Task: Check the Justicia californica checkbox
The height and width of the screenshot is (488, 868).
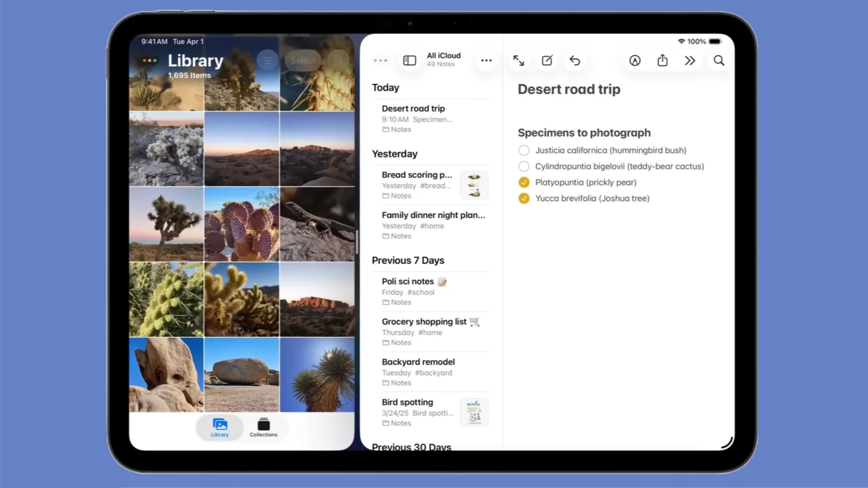Action: point(524,150)
